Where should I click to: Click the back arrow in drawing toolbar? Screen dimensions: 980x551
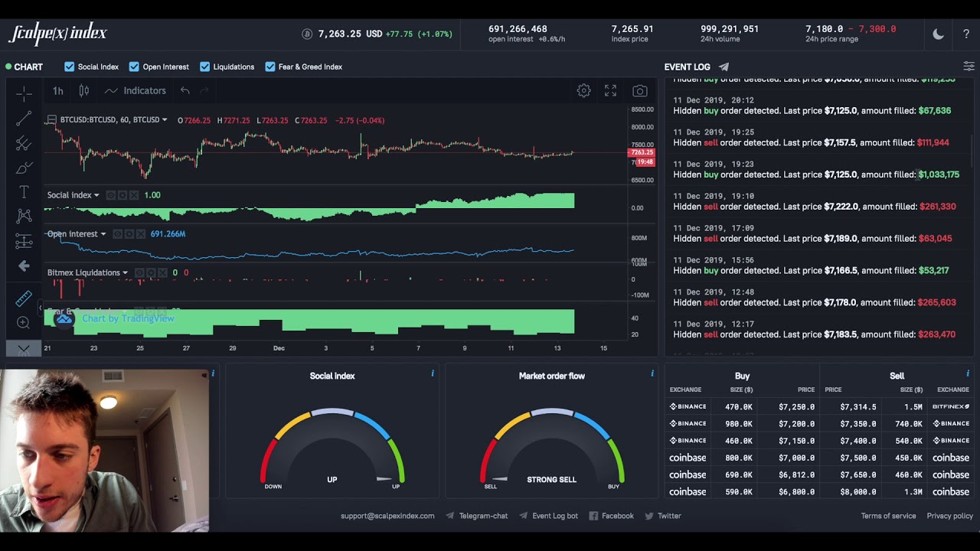(x=24, y=266)
